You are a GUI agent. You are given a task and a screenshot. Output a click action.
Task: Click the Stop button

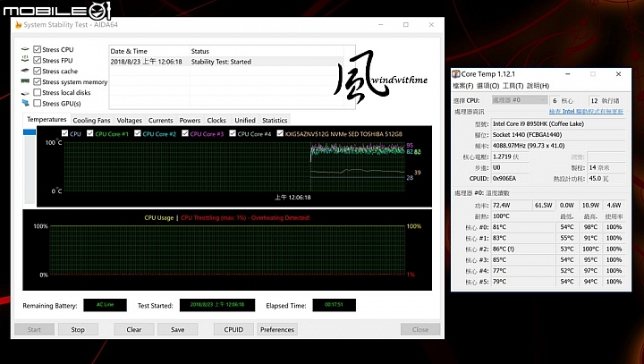[x=78, y=329]
